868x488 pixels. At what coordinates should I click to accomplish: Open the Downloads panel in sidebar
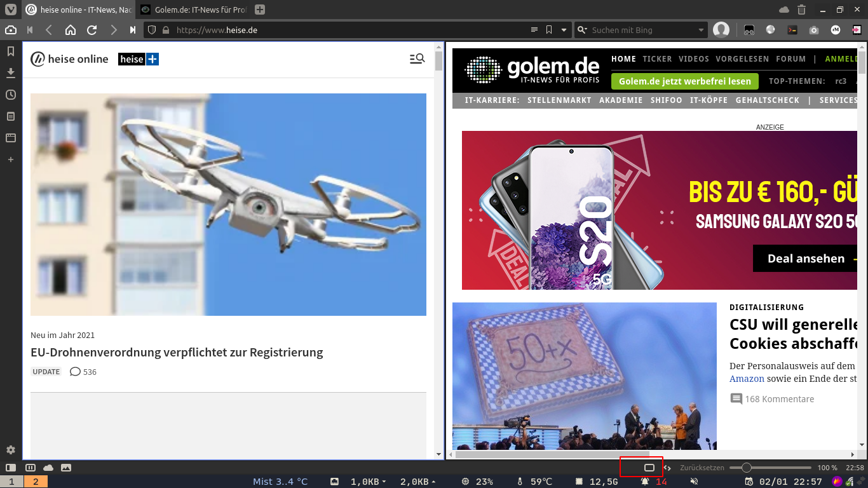(x=11, y=73)
